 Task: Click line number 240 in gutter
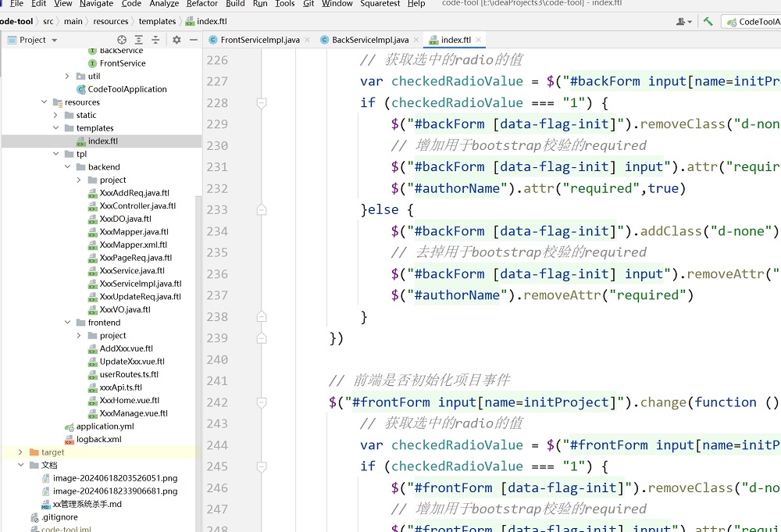[x=217, y=359]
